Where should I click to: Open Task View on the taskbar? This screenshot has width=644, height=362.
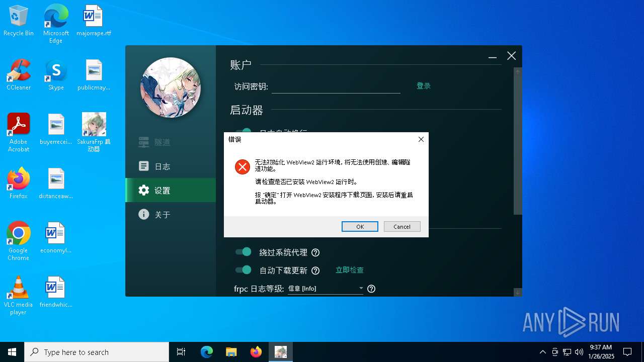click(181, 352)
